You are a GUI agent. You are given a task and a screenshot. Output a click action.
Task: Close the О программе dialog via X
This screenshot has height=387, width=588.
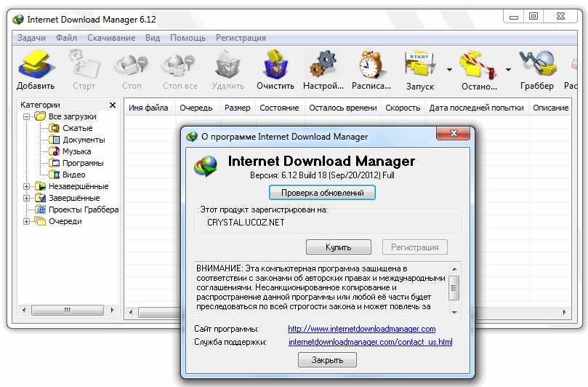coord(454,133)
